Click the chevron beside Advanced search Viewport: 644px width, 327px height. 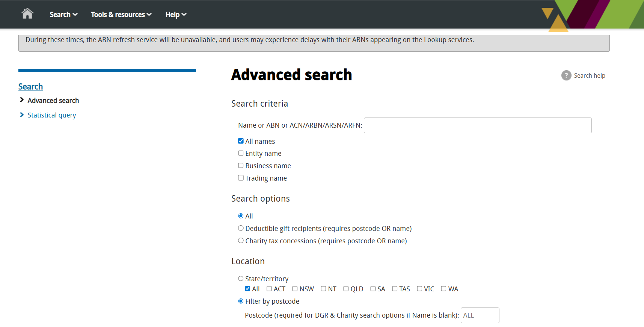click(x=22, y=100)
